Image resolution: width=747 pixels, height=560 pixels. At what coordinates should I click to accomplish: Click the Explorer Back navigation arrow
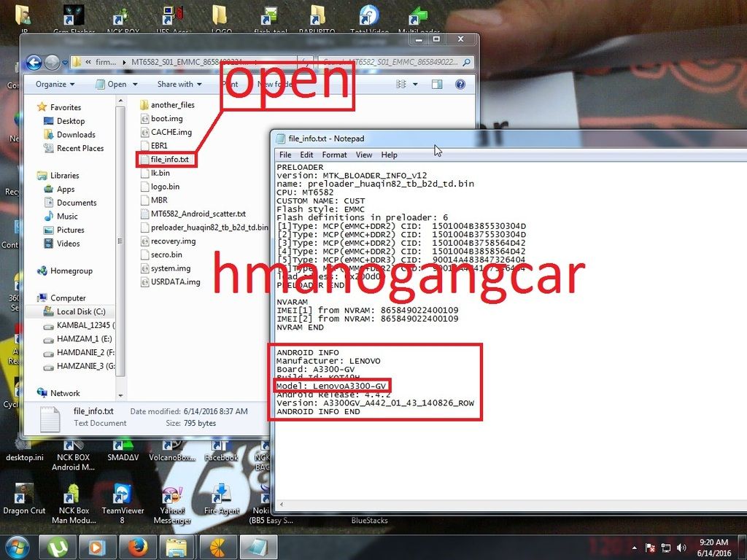tap(33, 62)
